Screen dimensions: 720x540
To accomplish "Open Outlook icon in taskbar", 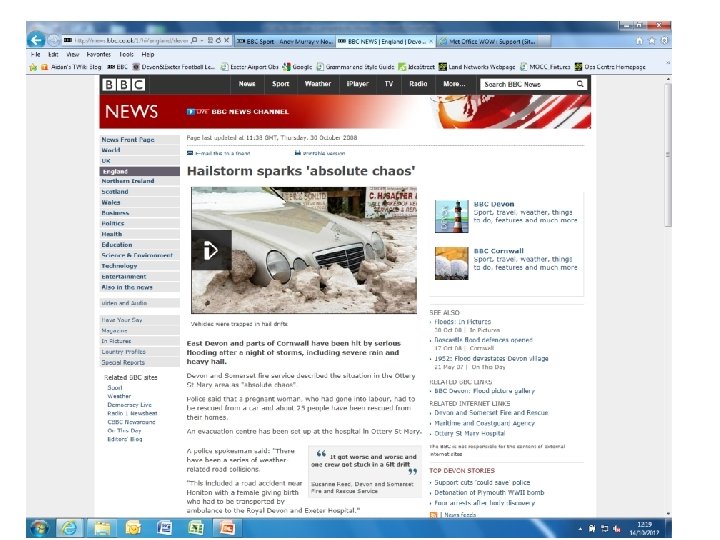I will tap(133, 528).
